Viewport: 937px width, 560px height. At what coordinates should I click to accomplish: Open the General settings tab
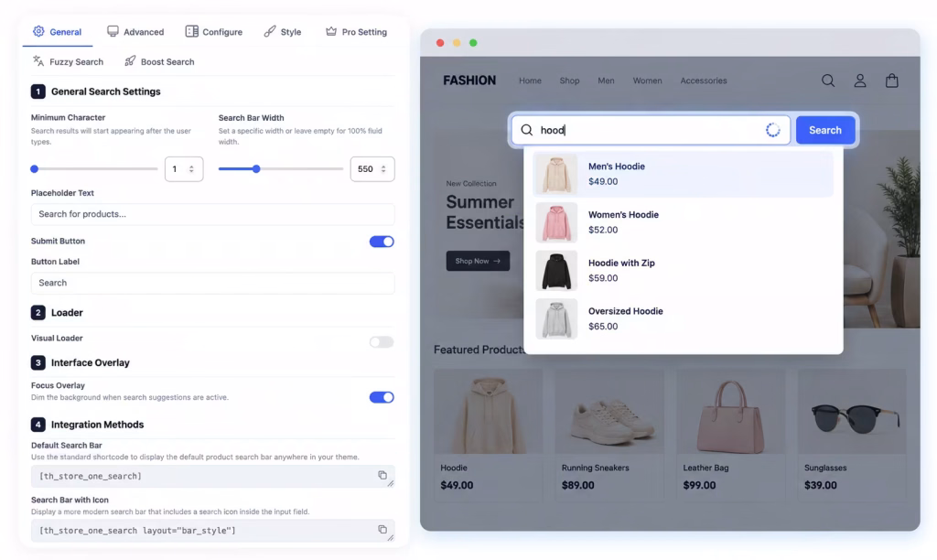(x=58, y=32)
